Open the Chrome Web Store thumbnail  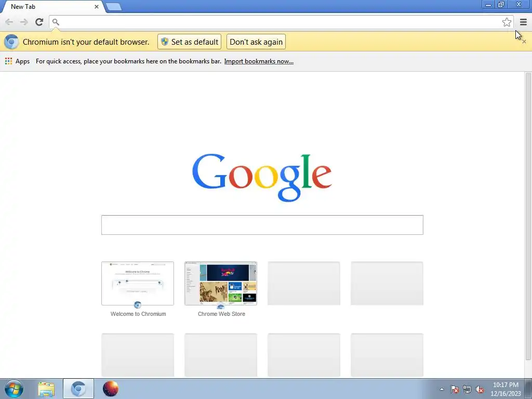click(221, 283)
